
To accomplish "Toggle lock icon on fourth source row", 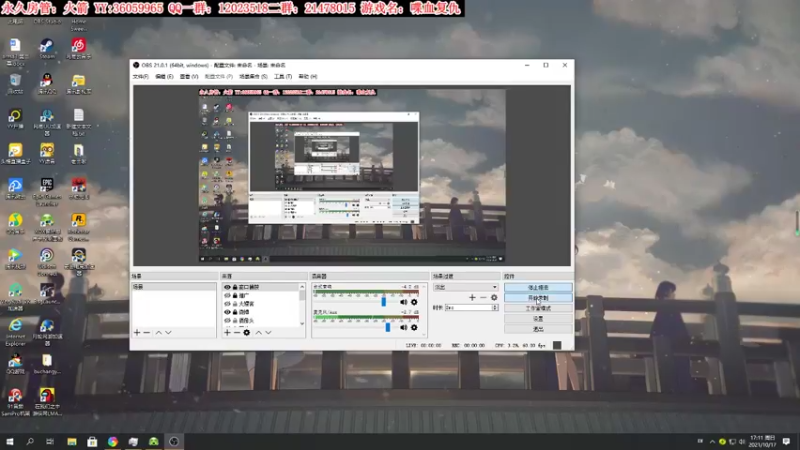I will point(235,312).
